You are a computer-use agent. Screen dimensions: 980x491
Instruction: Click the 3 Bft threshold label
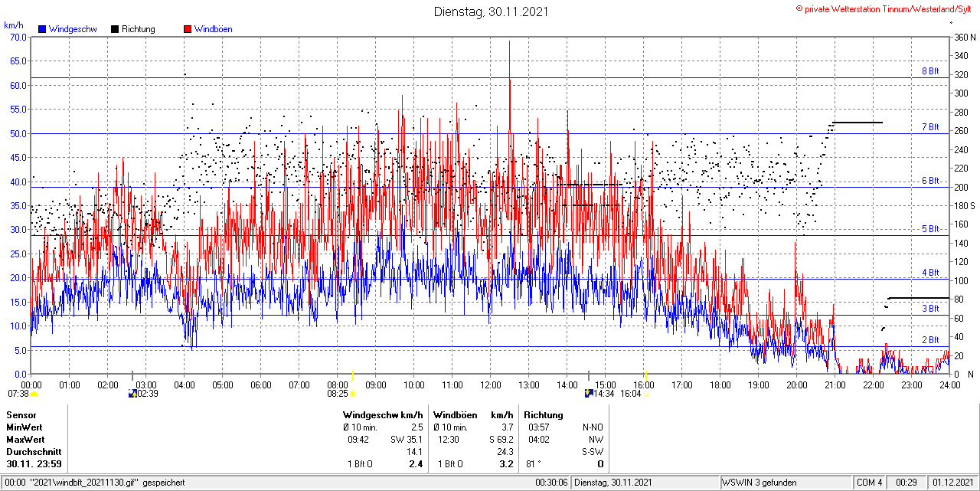(929, 309)
